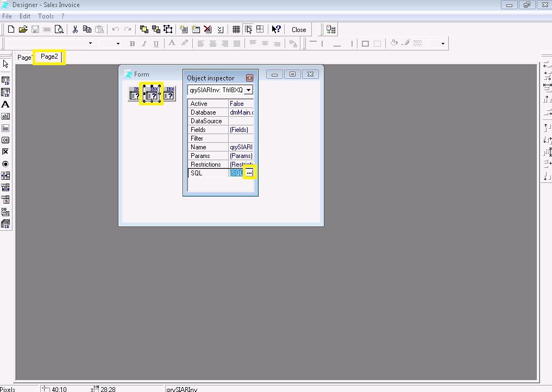The height and width of the screenshot is (392, 552).
Task: Cut the selection with the scissors icon
Action: (x=75, y=29)
